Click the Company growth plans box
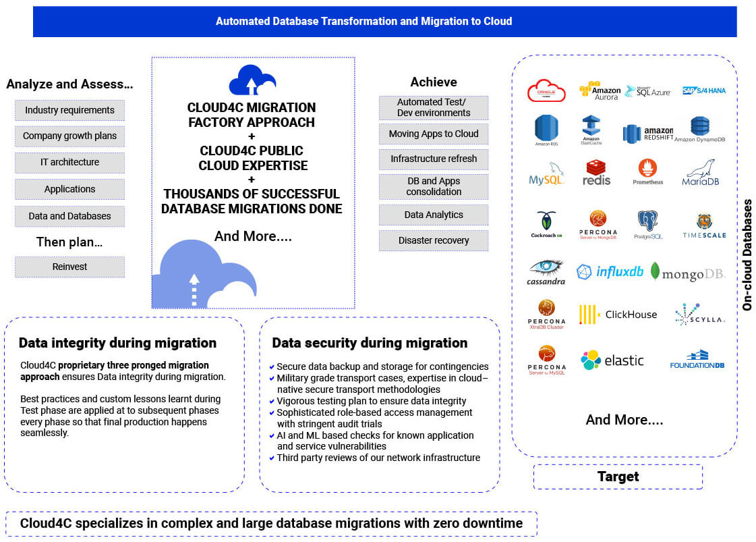 69,136
